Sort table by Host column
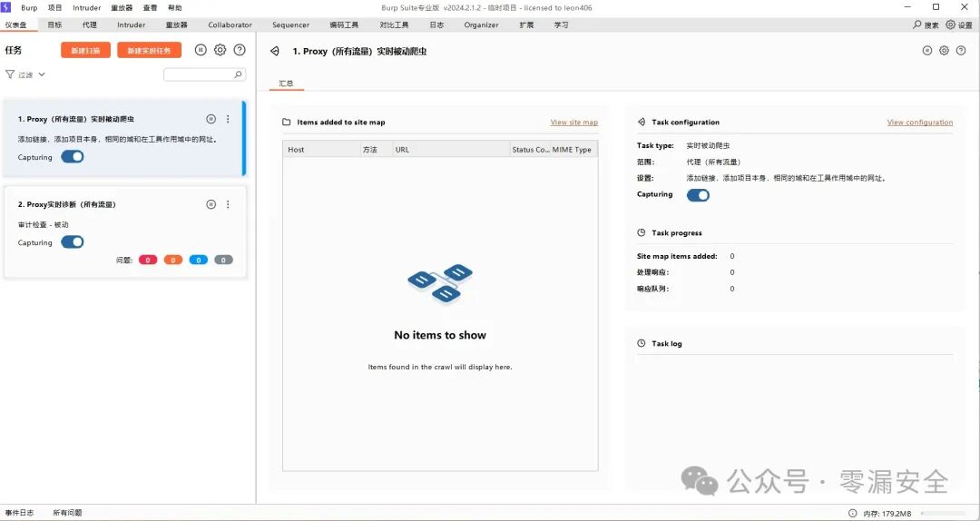 pos(321,150)
